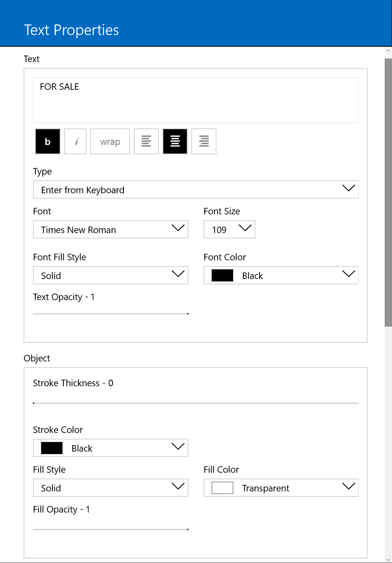Toggle the wrap text option
This screenshot has height=563, width=392.
[110, 141]
